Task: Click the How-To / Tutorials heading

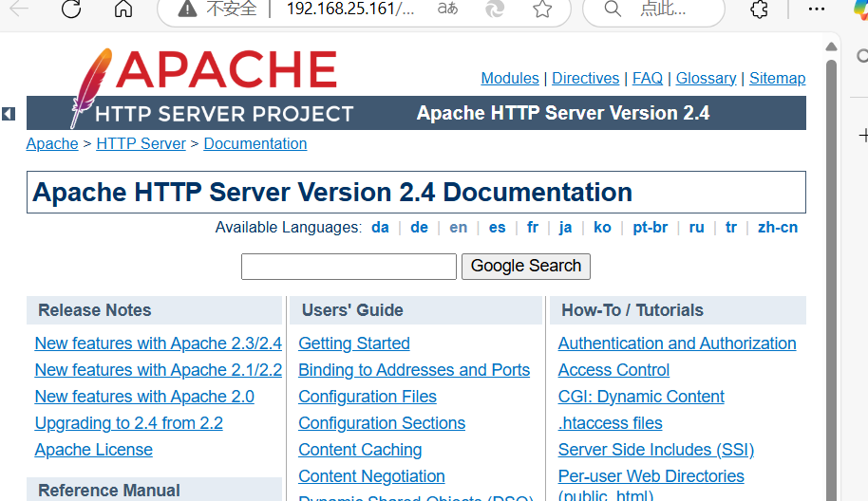Action: tap(632, 310)
